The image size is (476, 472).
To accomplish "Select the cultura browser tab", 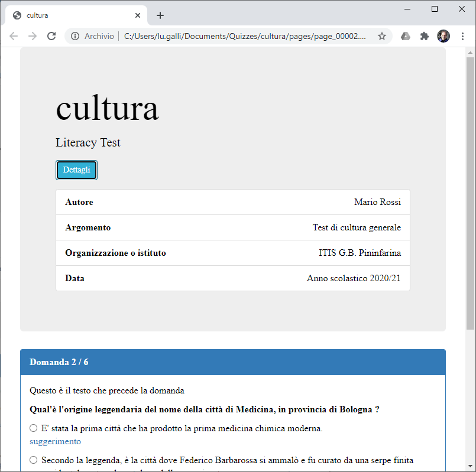I will coord(76,15).
